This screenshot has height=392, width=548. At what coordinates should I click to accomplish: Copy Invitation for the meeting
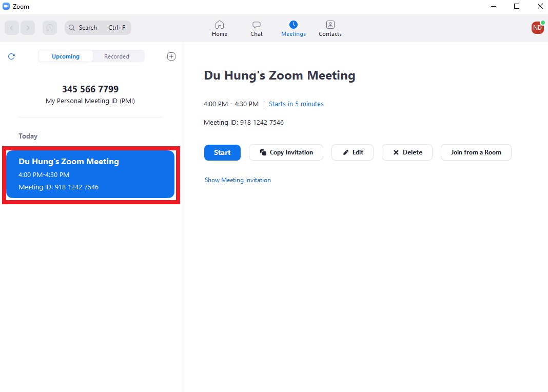click(x=286, y=152)
